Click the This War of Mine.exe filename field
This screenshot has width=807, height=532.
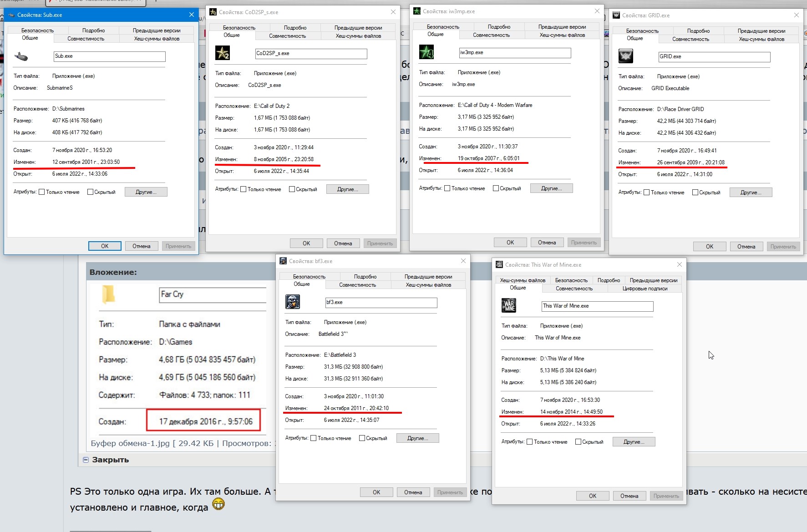pyautogui.click(x=597, y=306)
